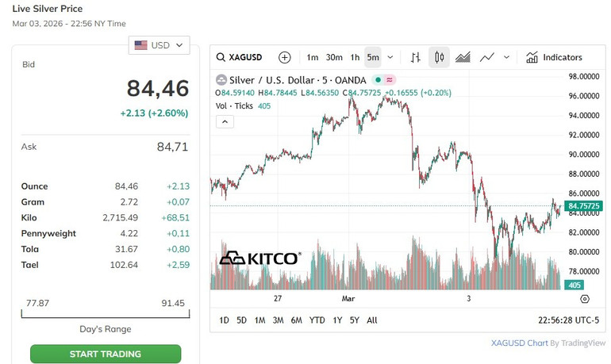Screen dimensions: 611x364
Task: Switch to area chart style icon
Action: click(x=463, y=57)
